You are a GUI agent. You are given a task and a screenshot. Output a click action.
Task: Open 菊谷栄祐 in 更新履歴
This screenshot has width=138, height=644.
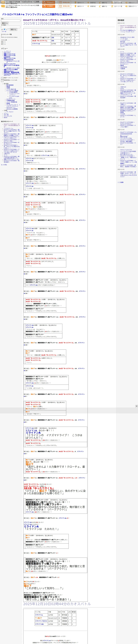[123, 42]
